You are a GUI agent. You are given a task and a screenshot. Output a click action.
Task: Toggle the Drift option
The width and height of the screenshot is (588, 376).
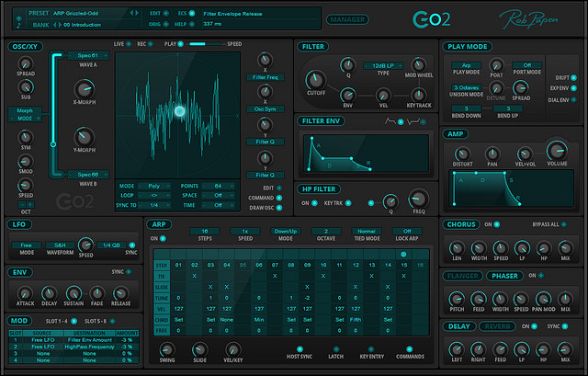pyautogui.click(x=573, y=77)
